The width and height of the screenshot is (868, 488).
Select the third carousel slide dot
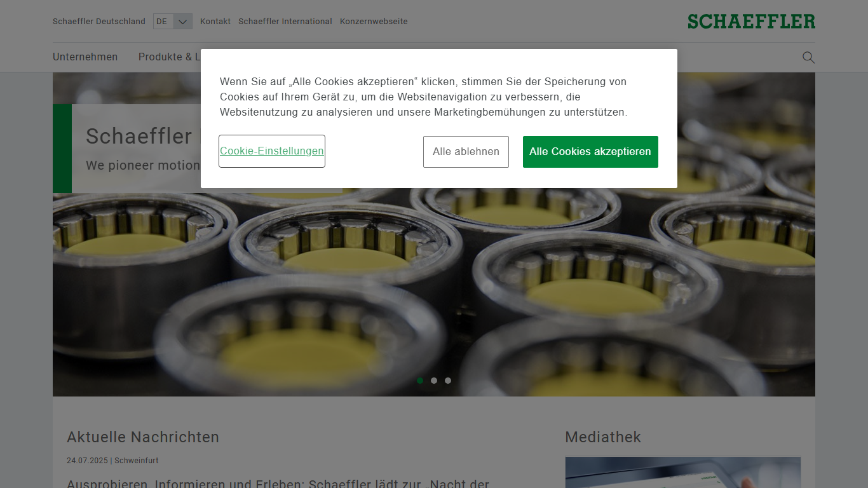[x=448, y=381]
